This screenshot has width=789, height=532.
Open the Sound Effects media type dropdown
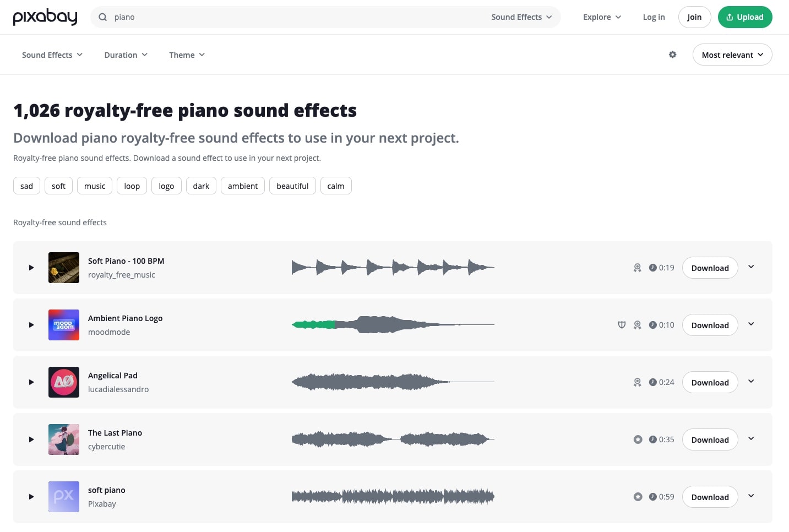(520, 17)
